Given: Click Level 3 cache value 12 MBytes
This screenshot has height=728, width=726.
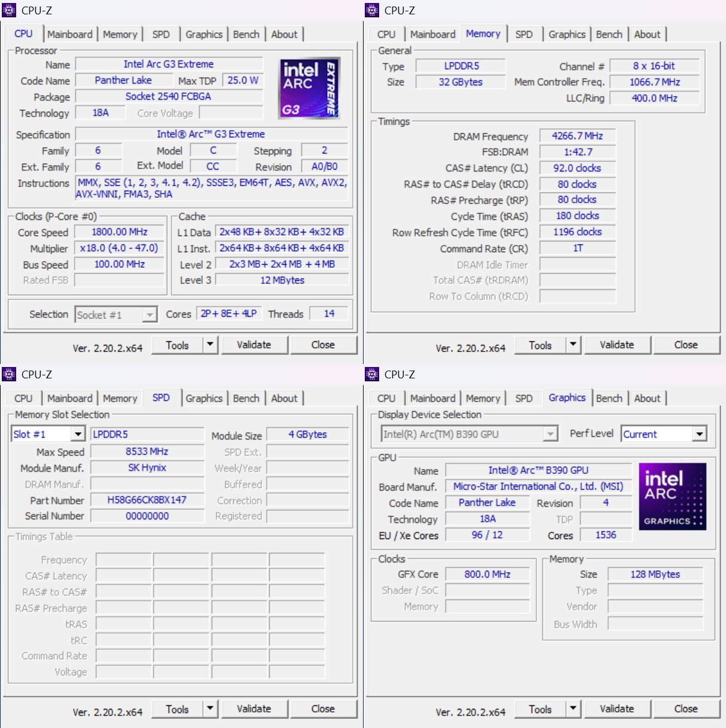Looking at the screenshot, I should (282, 280).
